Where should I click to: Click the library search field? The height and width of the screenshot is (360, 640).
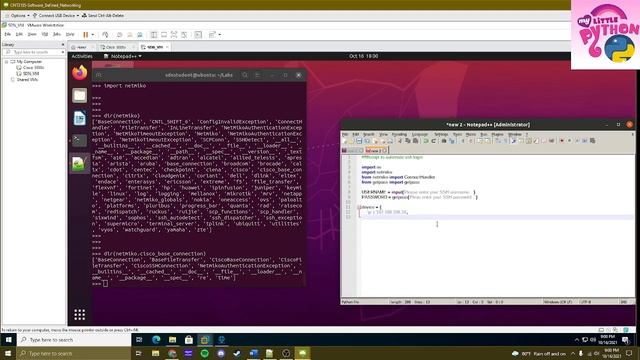[33, 52]
